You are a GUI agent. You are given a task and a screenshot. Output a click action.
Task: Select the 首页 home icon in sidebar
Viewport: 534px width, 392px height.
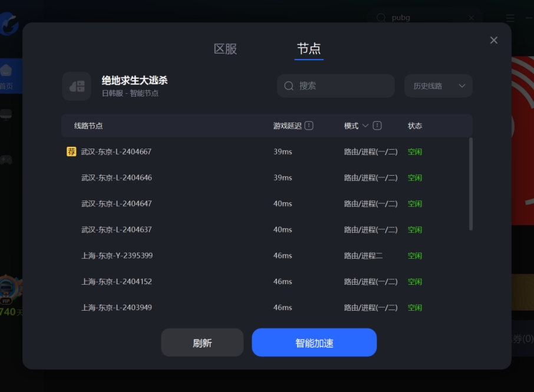click(x=6, y=70)
